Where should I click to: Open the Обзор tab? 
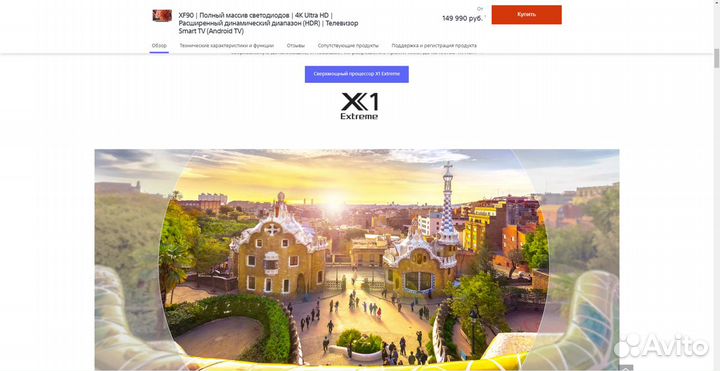pos(159,45)
